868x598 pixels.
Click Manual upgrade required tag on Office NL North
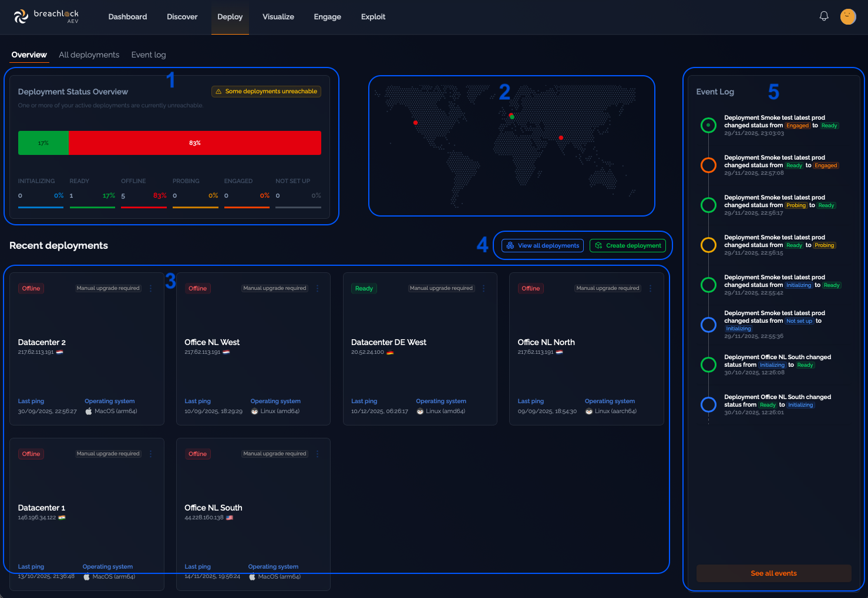tap(608, 288)
